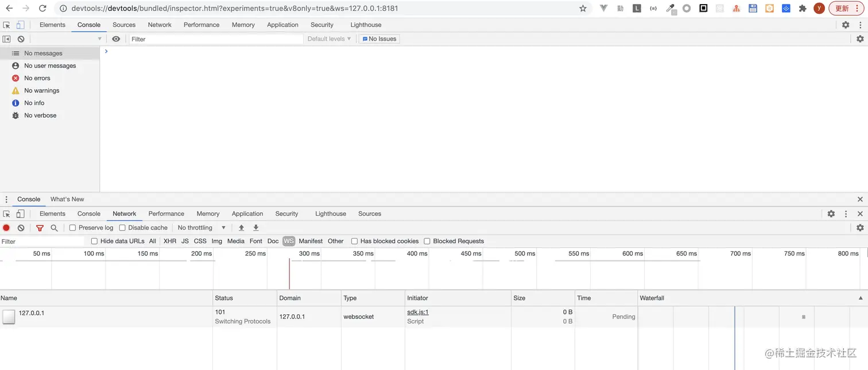Export HAR file with download icon

[x=256, y=228]
